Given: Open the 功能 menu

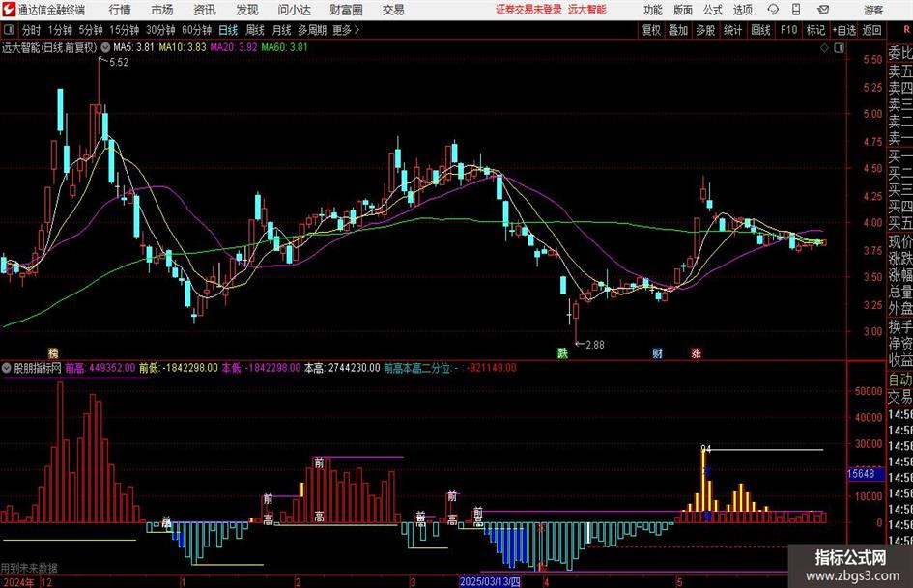Looking at the screenshot, I should coord(653,10).
